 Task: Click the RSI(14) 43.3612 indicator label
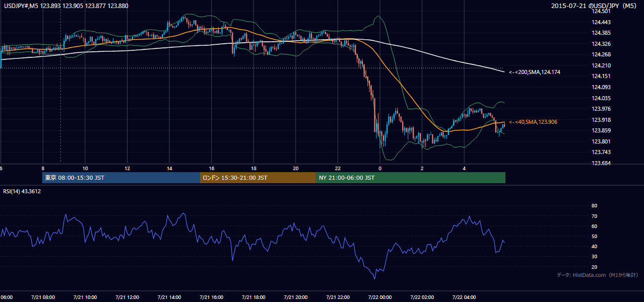point(22,191)
